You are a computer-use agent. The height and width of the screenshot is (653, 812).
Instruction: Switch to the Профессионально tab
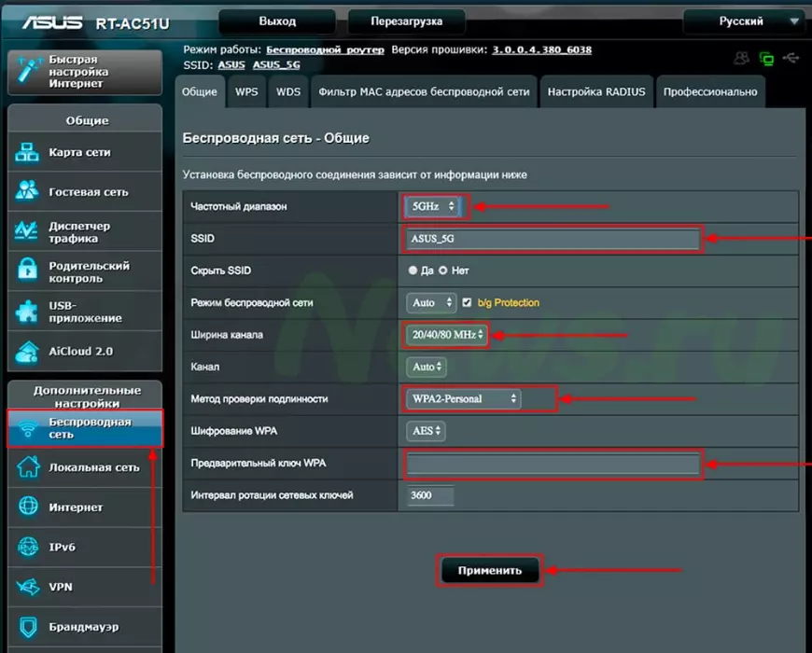pyautogui.click(x=709, y=92)
